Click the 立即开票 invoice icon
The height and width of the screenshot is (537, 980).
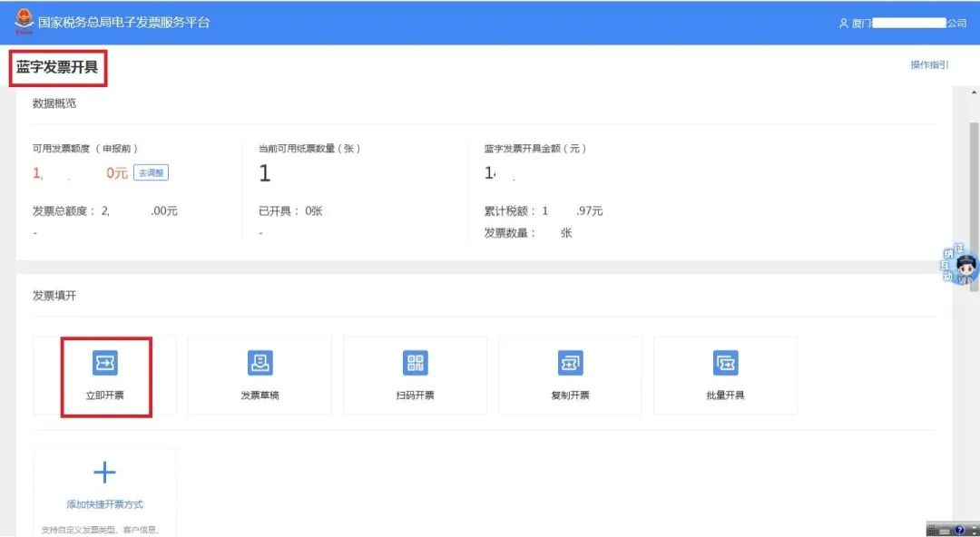click(105, 364)
